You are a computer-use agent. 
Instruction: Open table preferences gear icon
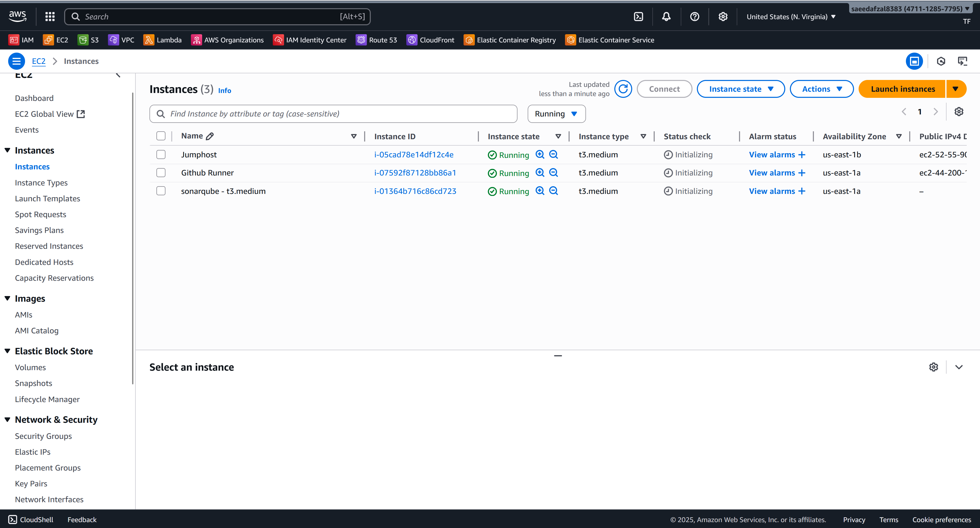point(959,111)
